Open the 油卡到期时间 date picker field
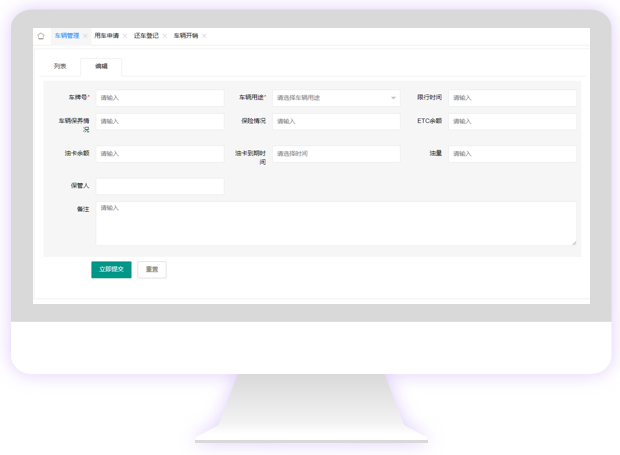Viewport: 620px width, 455px height. 336,154
